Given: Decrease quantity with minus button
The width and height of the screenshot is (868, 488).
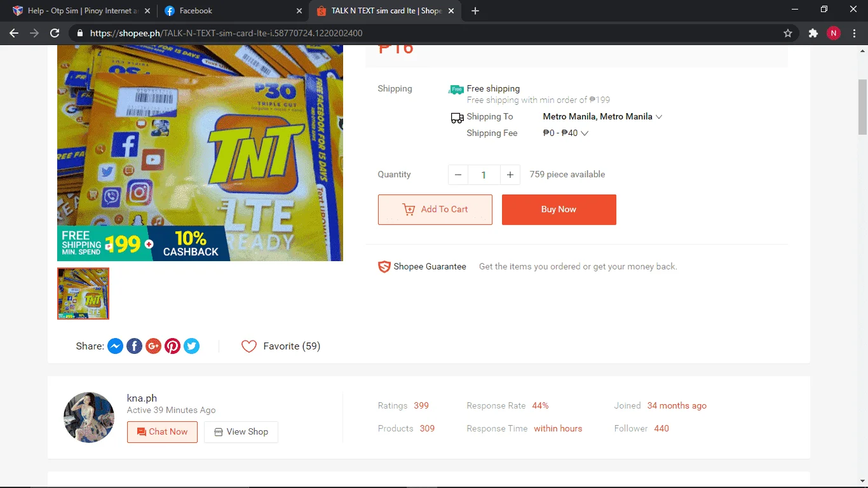Looking at the screenshot, I should coord(458,175).
